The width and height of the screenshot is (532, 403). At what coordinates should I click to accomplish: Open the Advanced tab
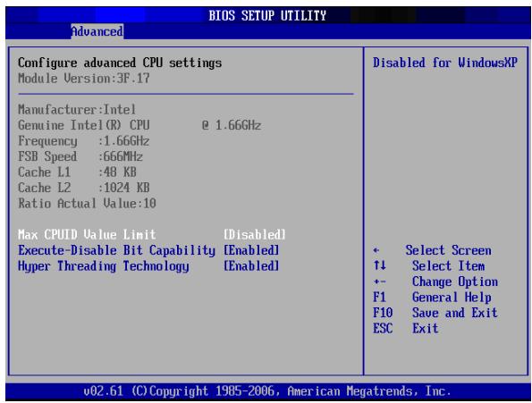(x=97, y=31)
